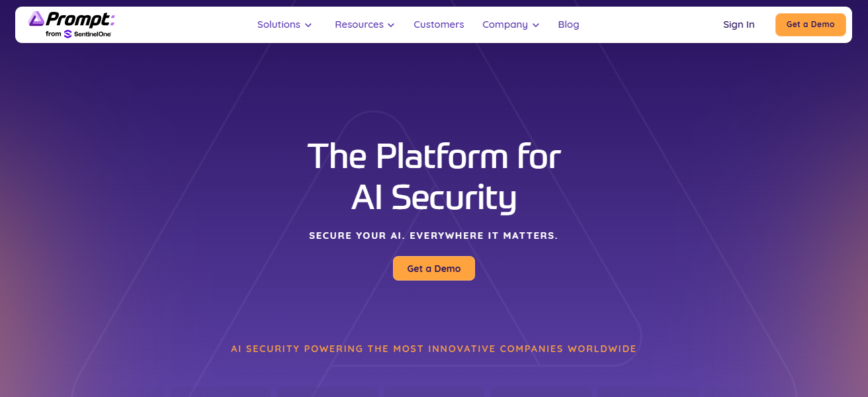Click Get a Demo in the navigation bar
Screen dimensions: 868x397
click(810, 24)
